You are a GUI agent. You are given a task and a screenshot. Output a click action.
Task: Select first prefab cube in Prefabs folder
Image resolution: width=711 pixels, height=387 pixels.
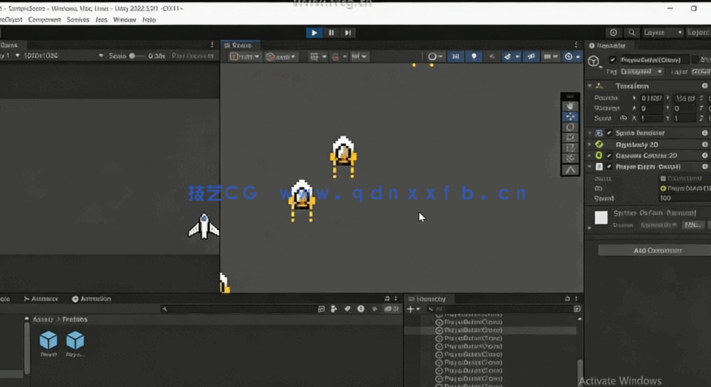tap(49, 344)
